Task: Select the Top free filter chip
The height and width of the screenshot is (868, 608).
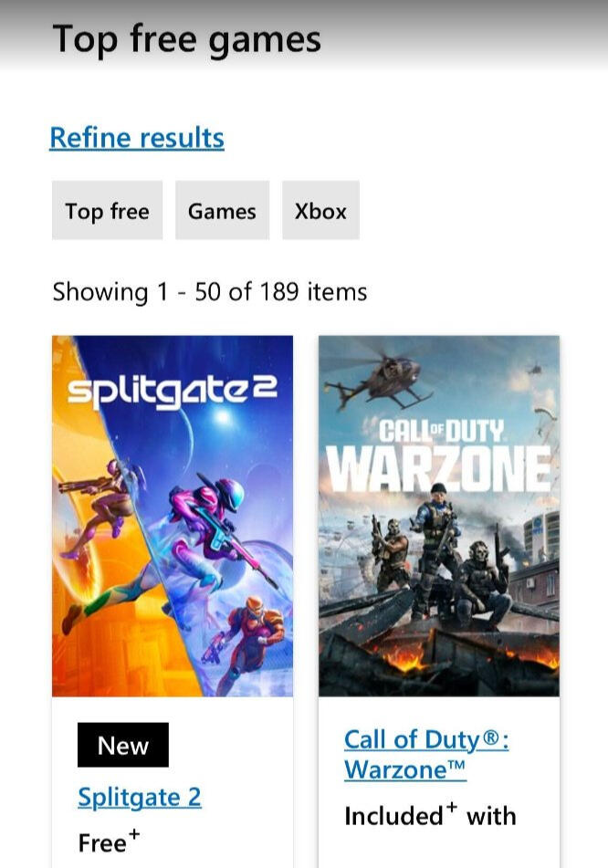Action: pyautogui.click(x=108, y=210)
